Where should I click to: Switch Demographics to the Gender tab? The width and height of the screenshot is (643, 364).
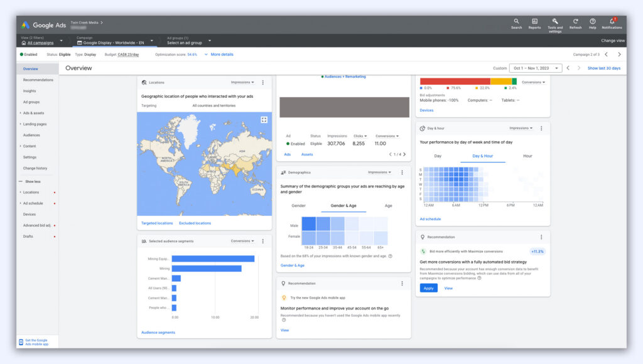click(298, 206)
